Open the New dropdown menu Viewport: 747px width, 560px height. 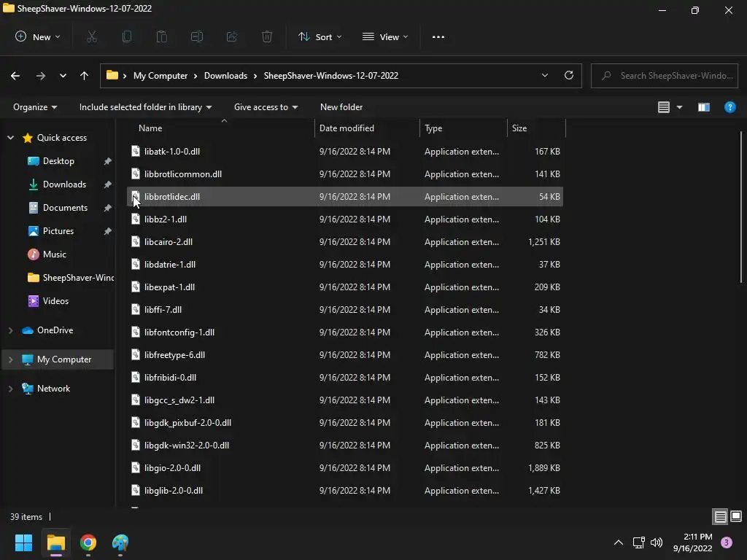pyautogui.click(x=38, y=36)
